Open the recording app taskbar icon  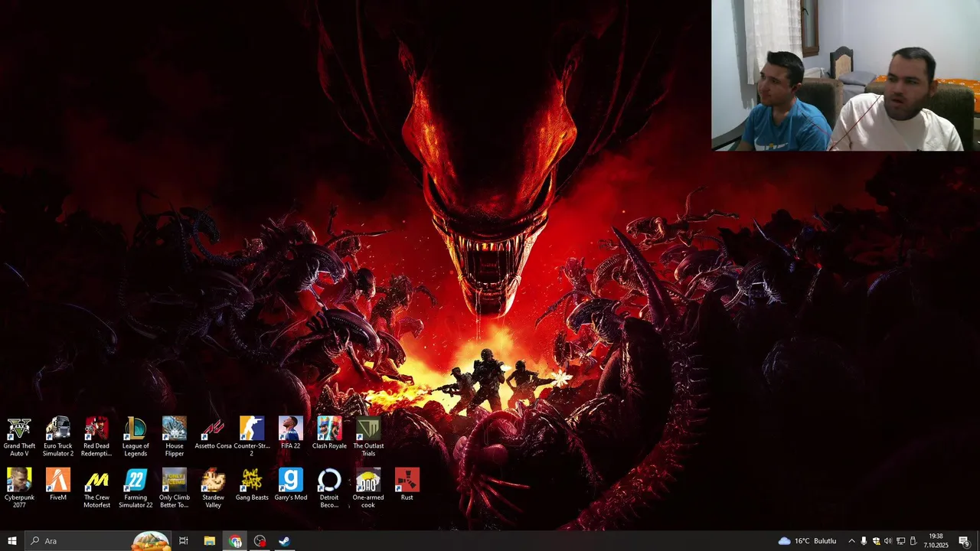pos(260,541)
